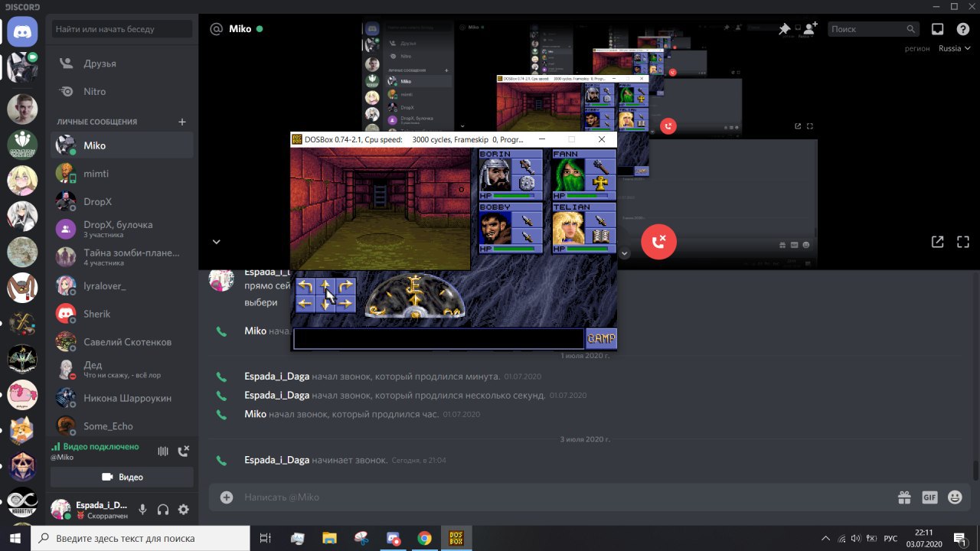Open pinned messages with pin icon
This screenshot has height=551, width=980.
pyautogui.click(x=784, y=29)
